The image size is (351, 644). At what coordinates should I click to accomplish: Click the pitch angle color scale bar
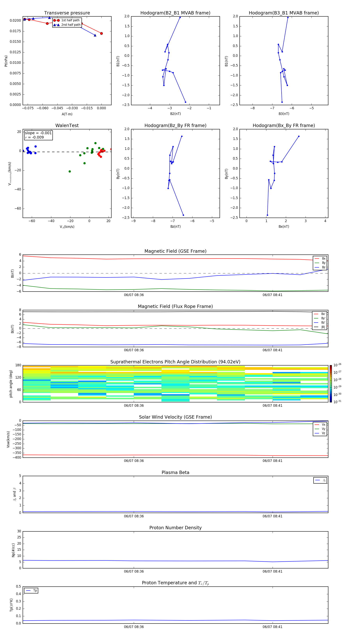[331, 383]
